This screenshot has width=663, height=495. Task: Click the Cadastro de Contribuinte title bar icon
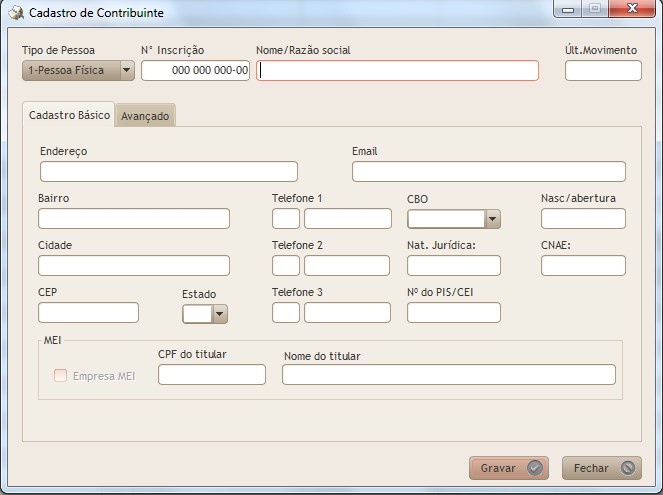pyautogui.click(x=15, y=13)
